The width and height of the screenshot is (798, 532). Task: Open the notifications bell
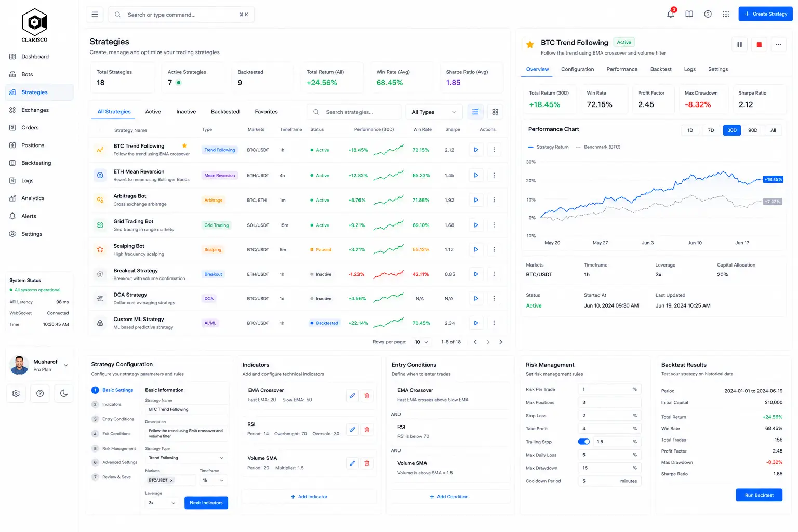coord(671,14)
